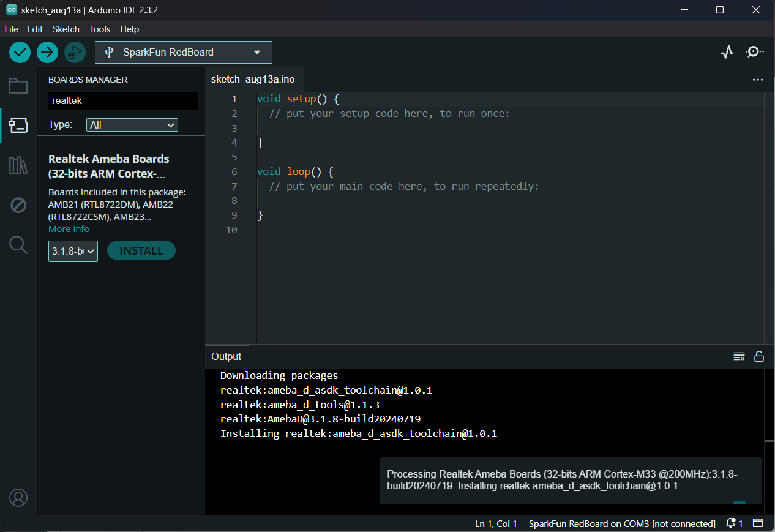
Task: Click the Verify sketch checkmark icon
Action: pyautogui.click(x=20, y=53)
